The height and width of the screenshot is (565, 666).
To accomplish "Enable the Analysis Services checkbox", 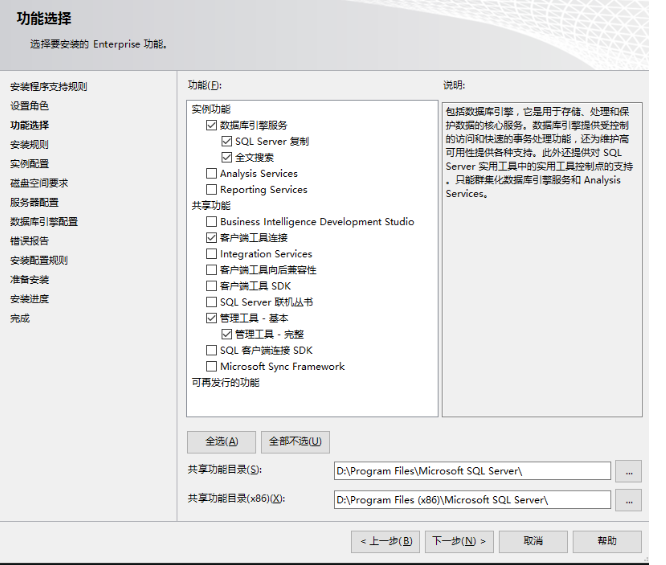I will tap(211, 173).
